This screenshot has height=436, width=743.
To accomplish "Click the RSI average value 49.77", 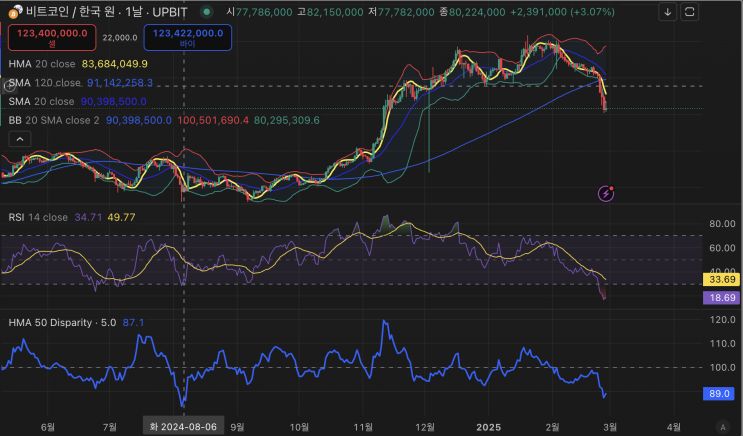I will coord(121,217).
